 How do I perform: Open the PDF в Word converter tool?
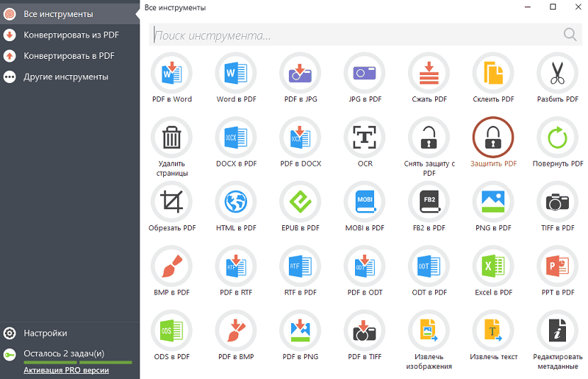(x=171, y=73)
